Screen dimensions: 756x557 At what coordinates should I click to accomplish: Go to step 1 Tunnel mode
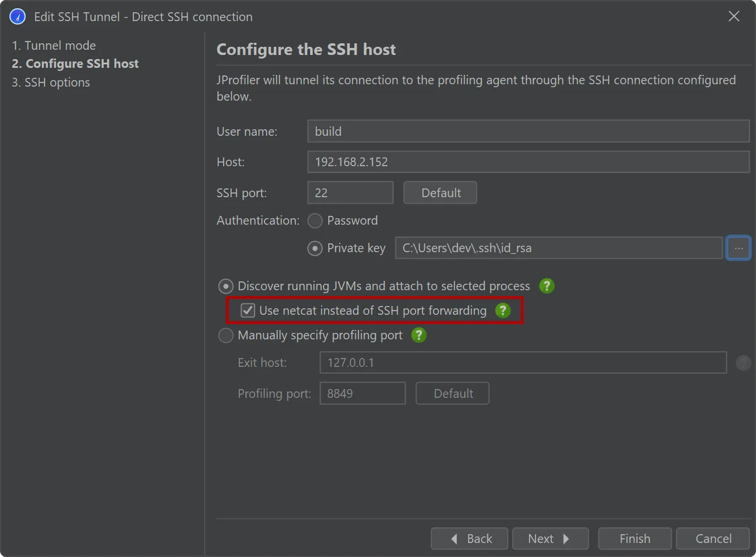pos(54,46)
